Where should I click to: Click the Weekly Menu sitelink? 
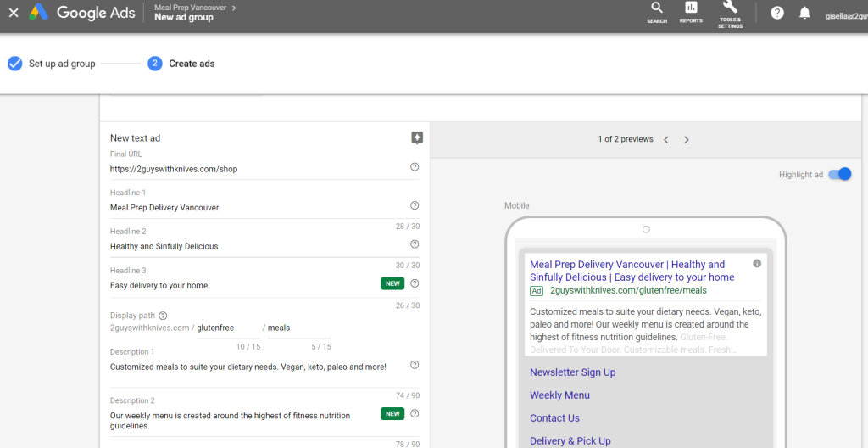tap(559, 395)
